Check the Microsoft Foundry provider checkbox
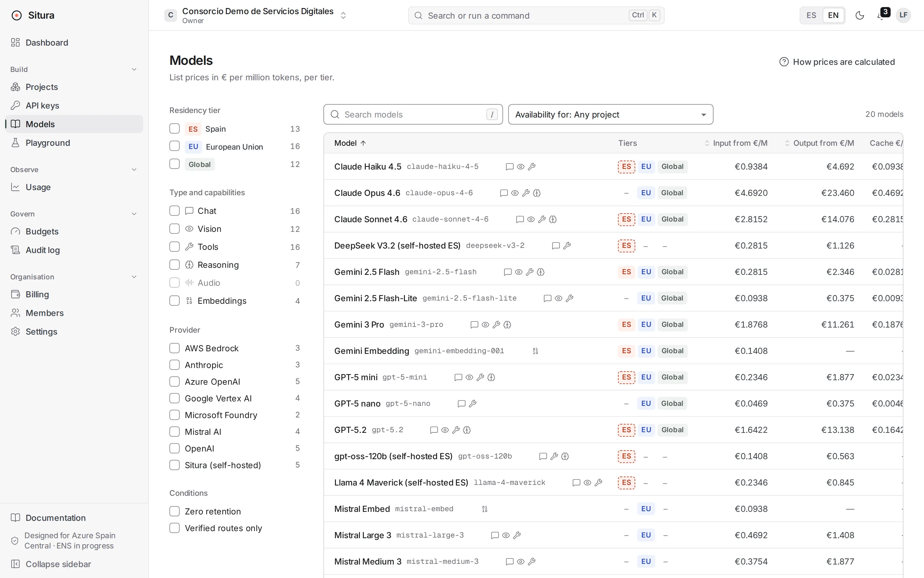The height and width of the screenshot is (578, 924). click(x=175, y=415)
